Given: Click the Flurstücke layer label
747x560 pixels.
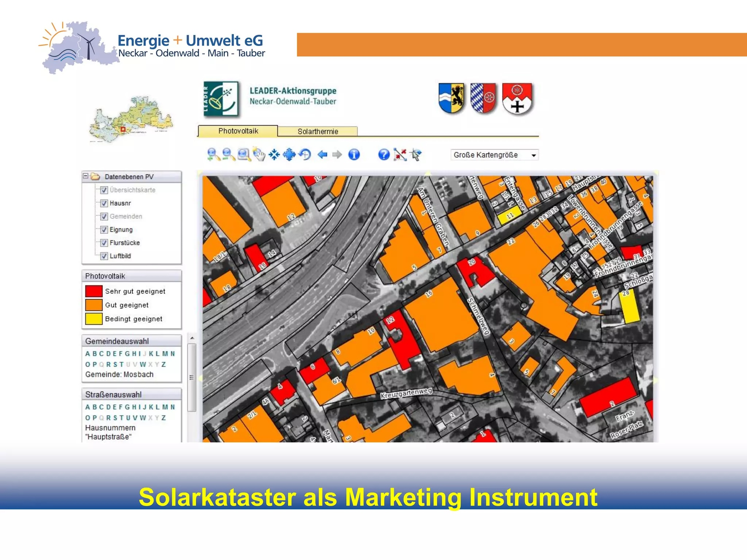Looking at the screenshot, I should tap(125, 243).
